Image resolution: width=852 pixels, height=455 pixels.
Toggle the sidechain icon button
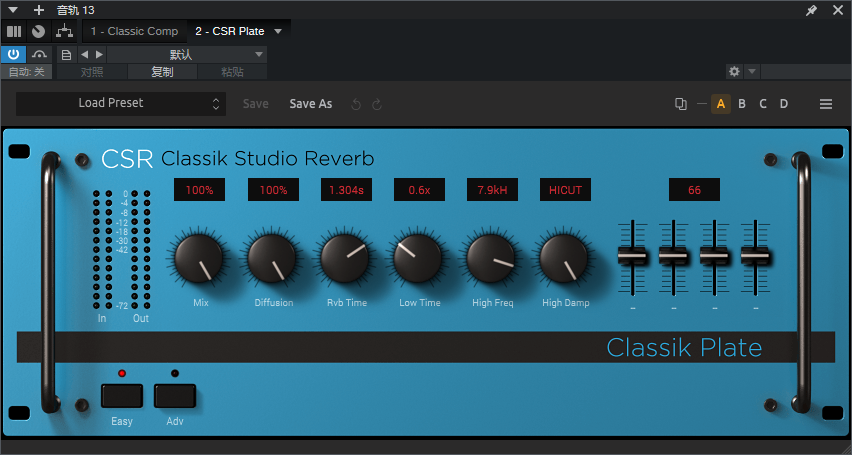pos(39,54)
